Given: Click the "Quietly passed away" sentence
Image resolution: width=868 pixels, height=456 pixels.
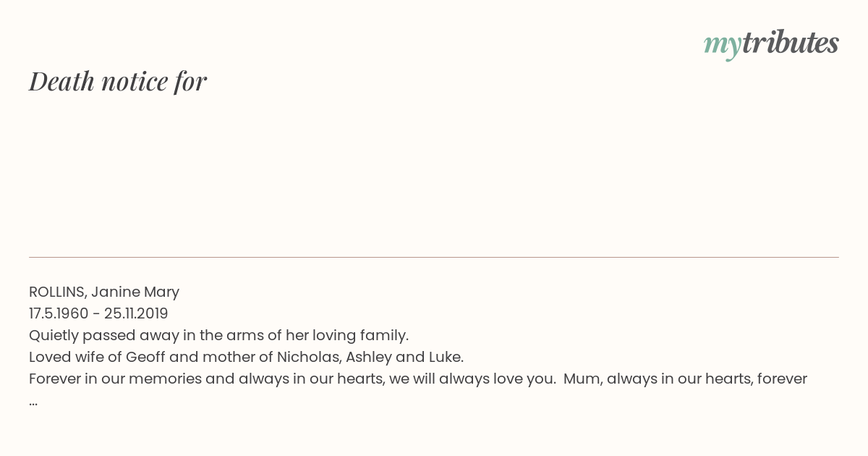Looking at the screenshot, I should [x=219, y=335].
